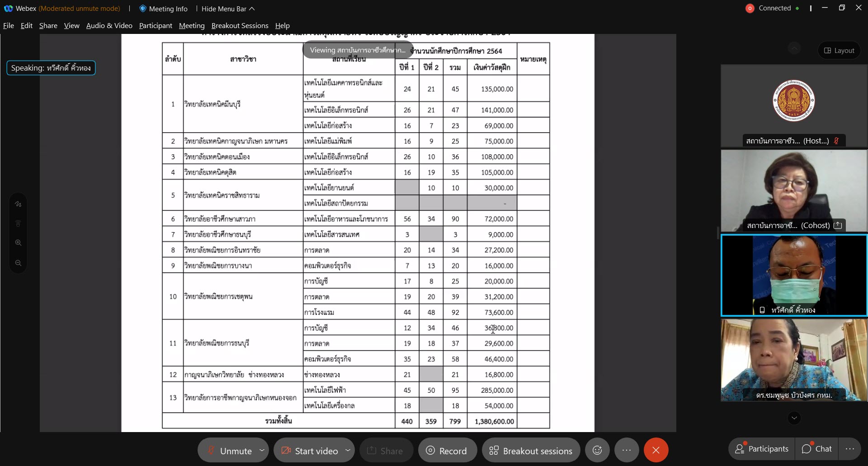The width and height of the screenshot is (868, 466).
Task: Start video with the camera button
Action: click(309, 451)
